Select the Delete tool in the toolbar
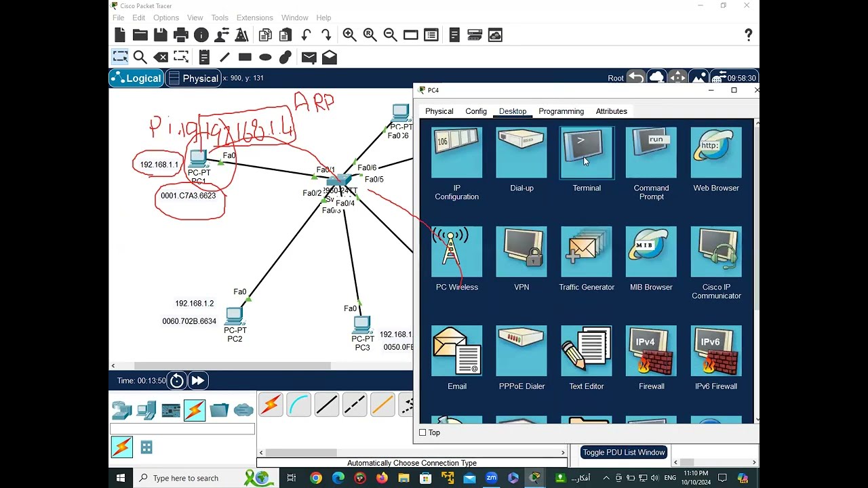Image resolution: width=868 pixels, height=488 pixels. (x=161, y=58)
